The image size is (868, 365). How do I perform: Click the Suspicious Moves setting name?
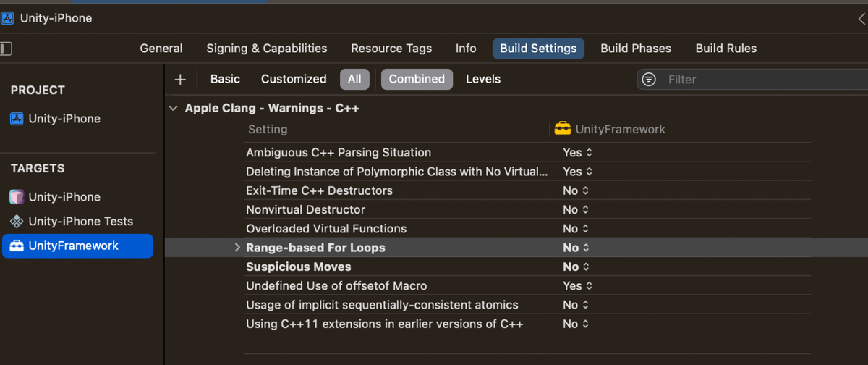[299, 267]
